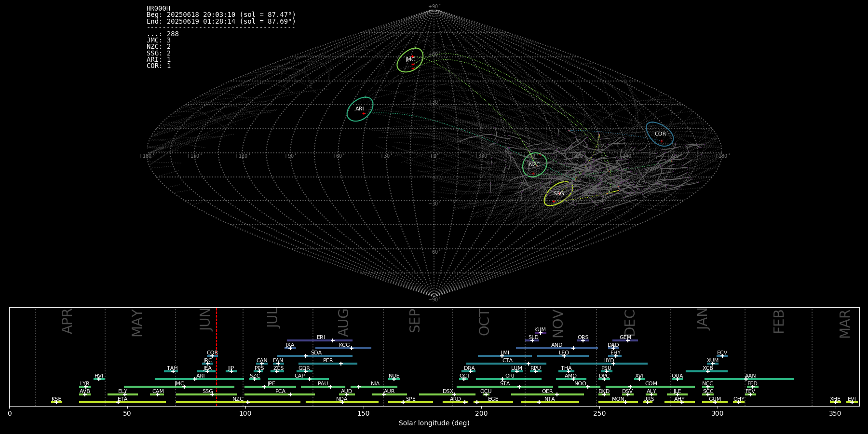Select the NZC radiant ellipse on sky map
Screen dimensions: 868x434
point(535,165)
